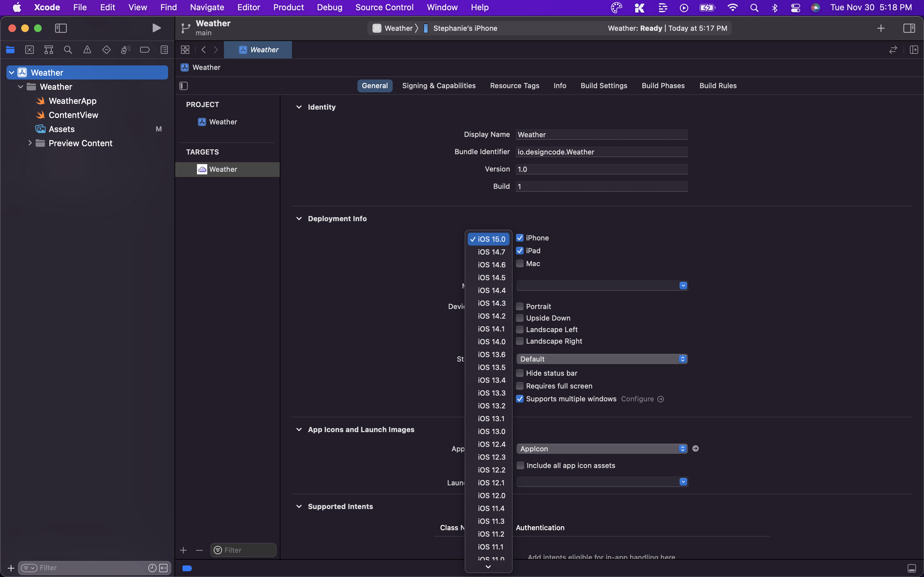Toggle the right inspector panel icon
The width and height of the screenshot is (924, 577).
tap(909, 28)
